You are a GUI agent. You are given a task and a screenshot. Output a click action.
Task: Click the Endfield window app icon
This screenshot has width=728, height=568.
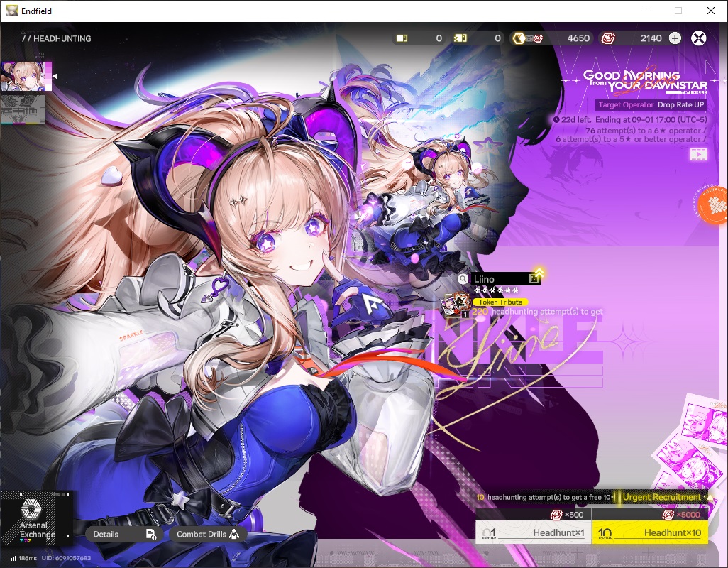pyautogui.click(x=11, y=11)
